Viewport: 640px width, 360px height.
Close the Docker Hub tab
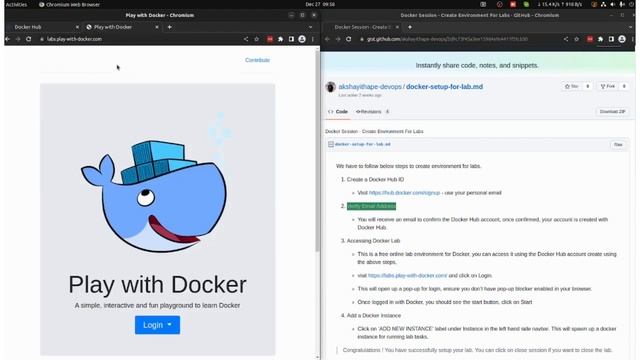pyautogui.click(x=77, y=27)
